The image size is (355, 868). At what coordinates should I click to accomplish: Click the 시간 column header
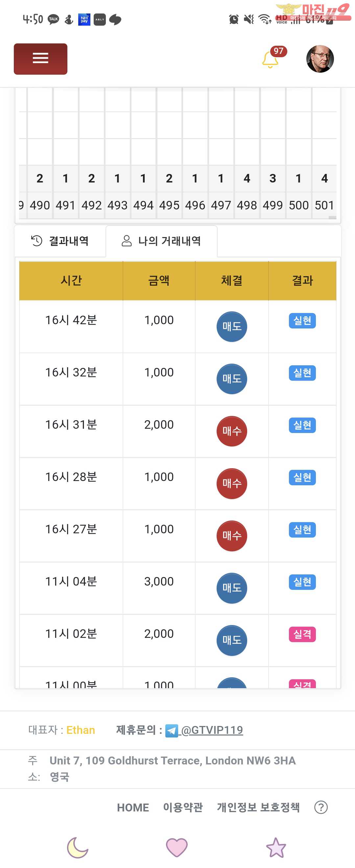(x=71, y=280)
